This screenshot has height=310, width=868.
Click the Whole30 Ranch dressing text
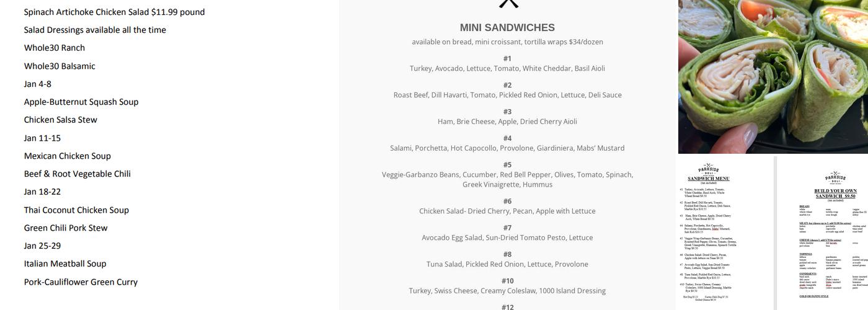[55, 48]
